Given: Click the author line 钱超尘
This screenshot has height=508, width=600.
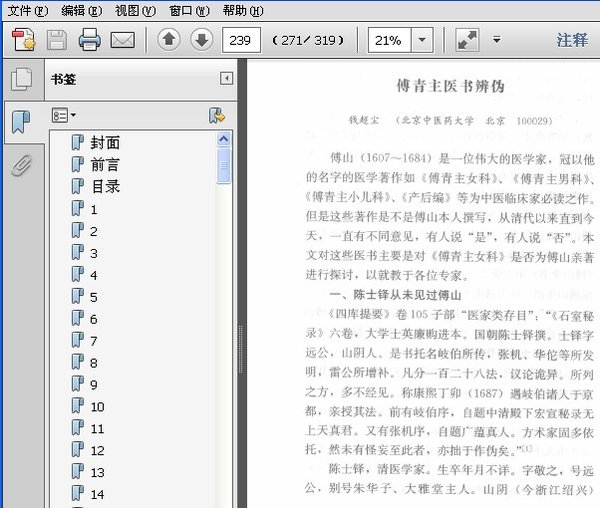Looking at the screenshot, I should [x=364, y=120].
